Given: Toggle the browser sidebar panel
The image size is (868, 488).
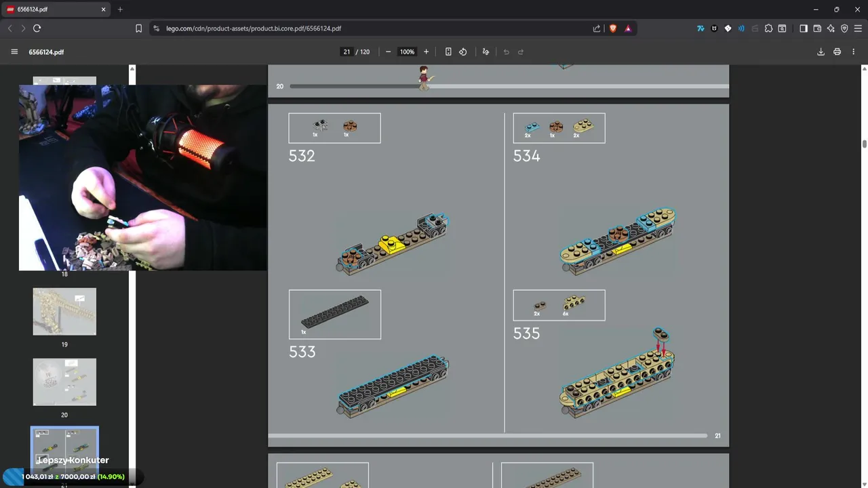Looking at the screenshot, I should [804, 28].
